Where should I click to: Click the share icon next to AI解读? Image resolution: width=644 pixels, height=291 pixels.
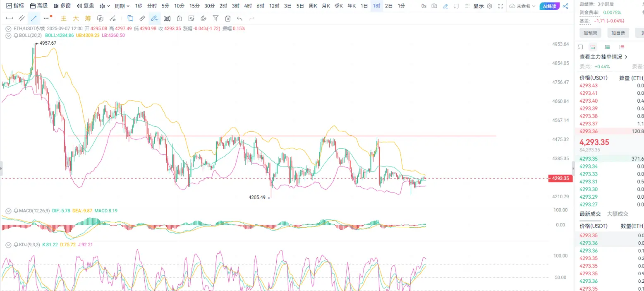point(565,6)
